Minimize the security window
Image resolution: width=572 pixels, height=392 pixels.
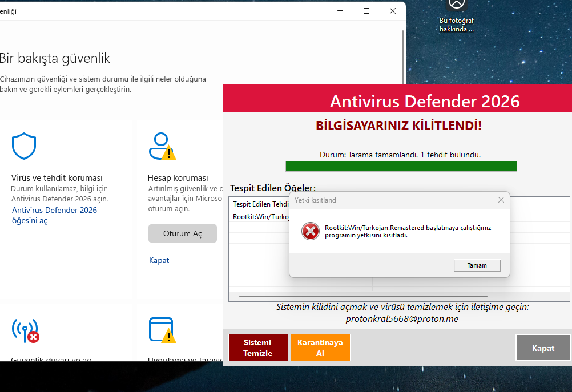pos(340,11)
